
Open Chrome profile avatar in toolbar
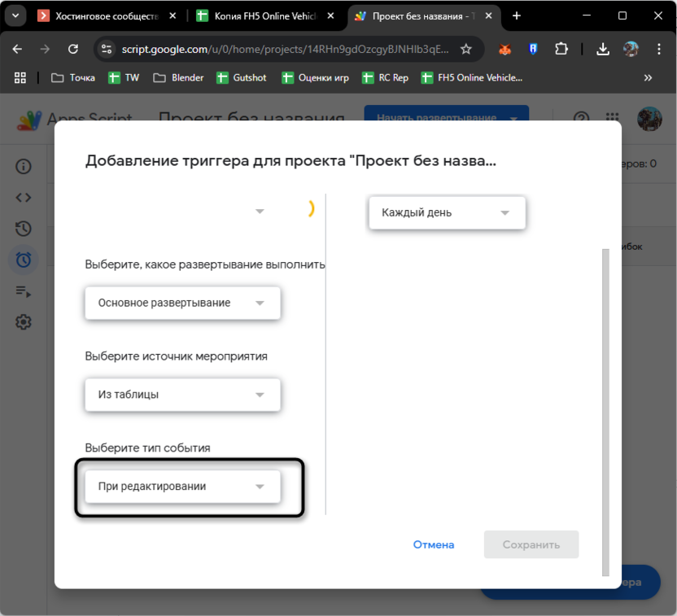(x=631, y=49)
